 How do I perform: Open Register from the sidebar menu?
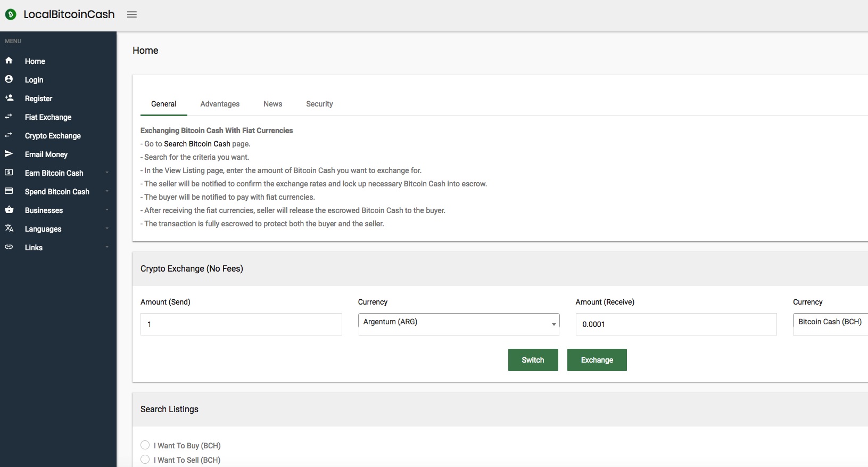pyautogui.click(x=38, y=99)
